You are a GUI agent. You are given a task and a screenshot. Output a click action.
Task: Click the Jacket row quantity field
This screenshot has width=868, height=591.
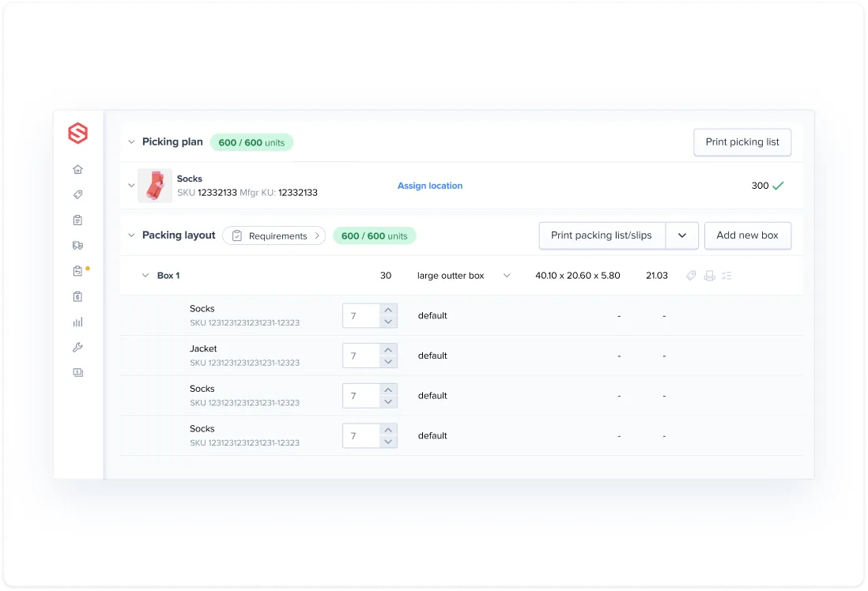(x=361, y=356)
